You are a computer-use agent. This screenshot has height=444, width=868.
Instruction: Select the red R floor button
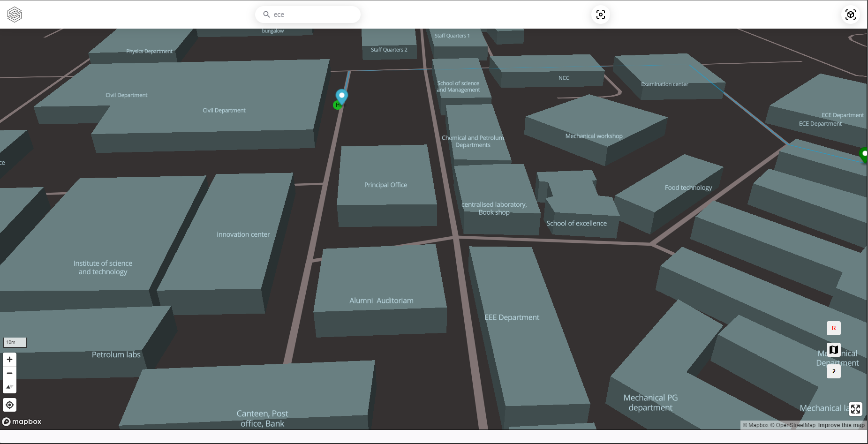(x=834, y=328)
